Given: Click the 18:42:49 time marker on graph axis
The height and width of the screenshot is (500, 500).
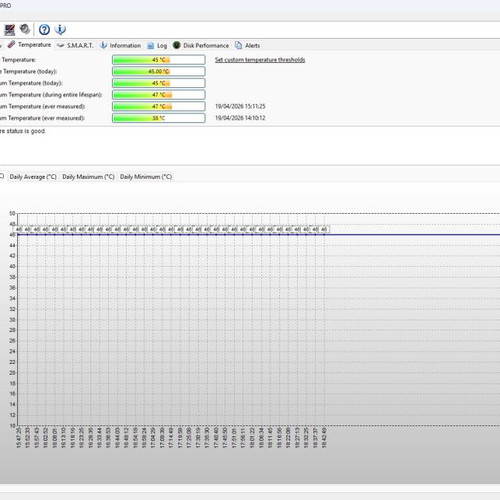Looking at the screenshot, I should 324,438.
